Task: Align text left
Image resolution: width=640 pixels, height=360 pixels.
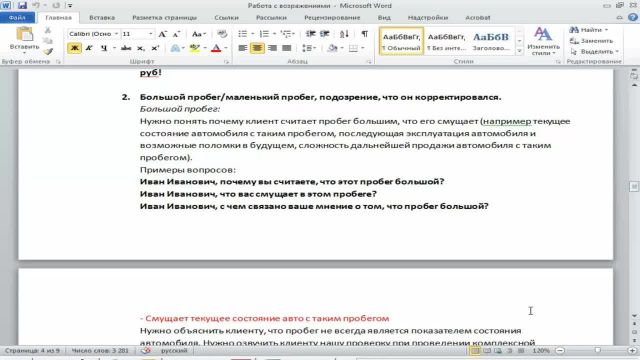Action: coord(242,48)
